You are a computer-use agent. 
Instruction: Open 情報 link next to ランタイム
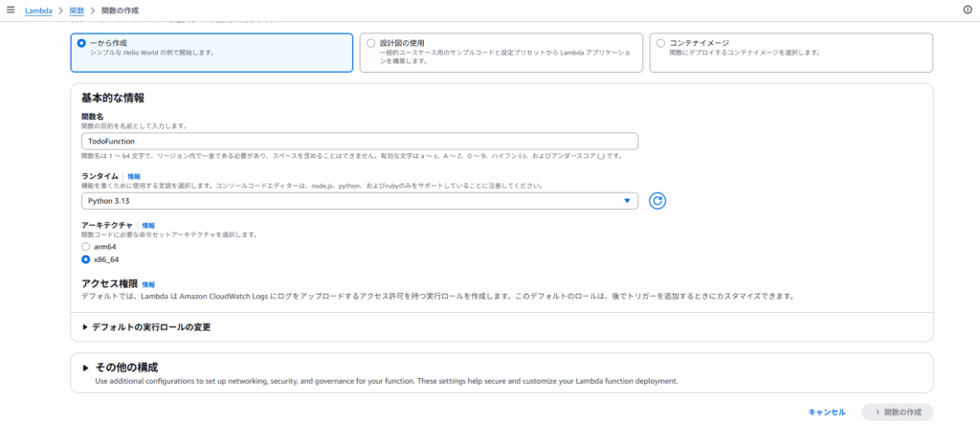click(134, 177)
